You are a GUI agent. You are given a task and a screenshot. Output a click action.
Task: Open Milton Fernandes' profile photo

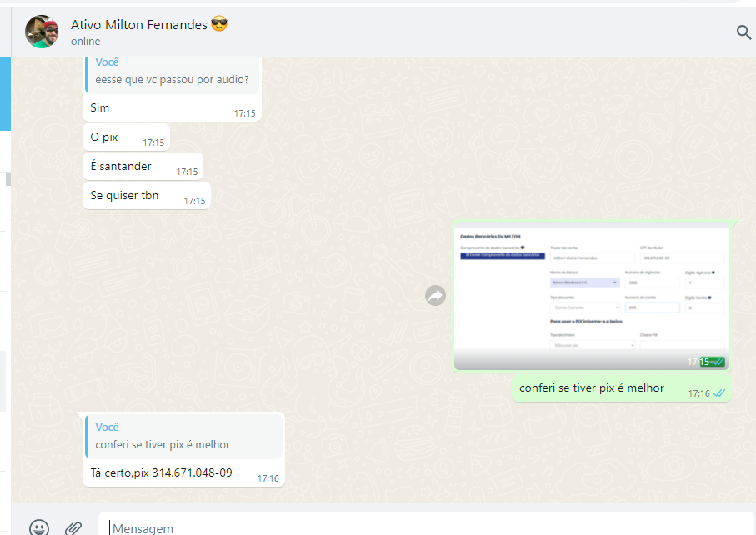pyautogui.click(x=42, y=32)
